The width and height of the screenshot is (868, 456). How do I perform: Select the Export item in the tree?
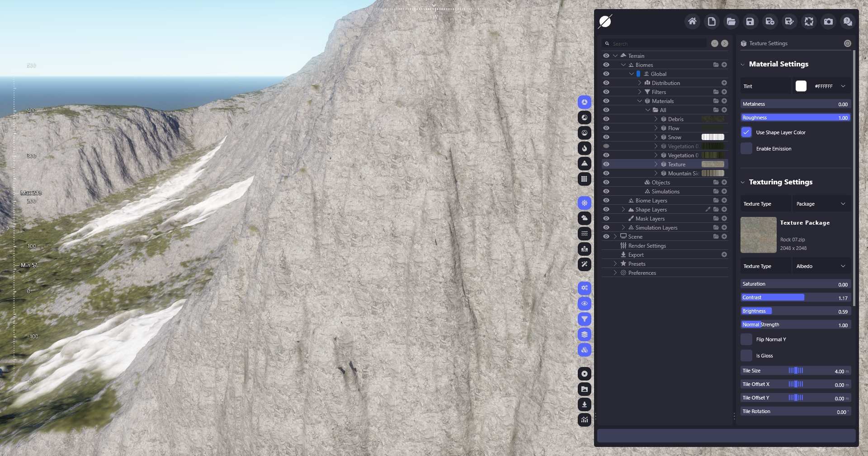click(636, 254)
